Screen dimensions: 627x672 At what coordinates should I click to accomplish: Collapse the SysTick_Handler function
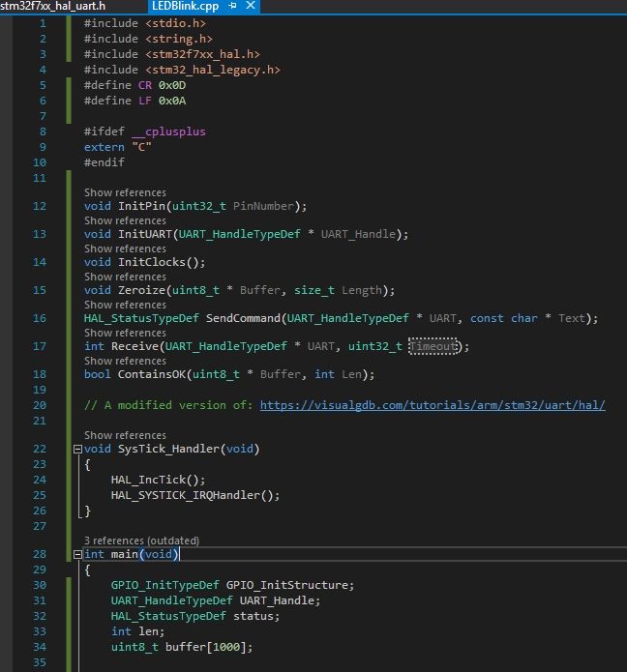(77, 450)
